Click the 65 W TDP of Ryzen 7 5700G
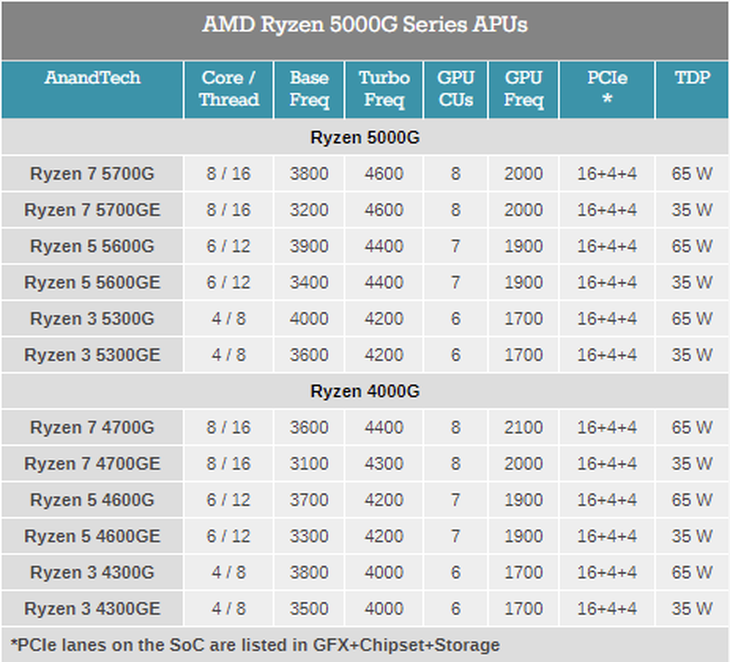 [692, 174]
